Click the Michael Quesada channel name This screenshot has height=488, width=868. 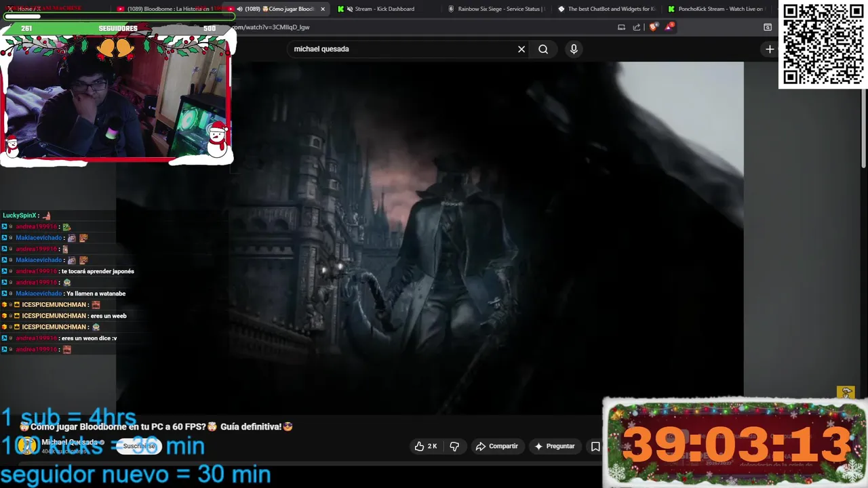(70, 442)
